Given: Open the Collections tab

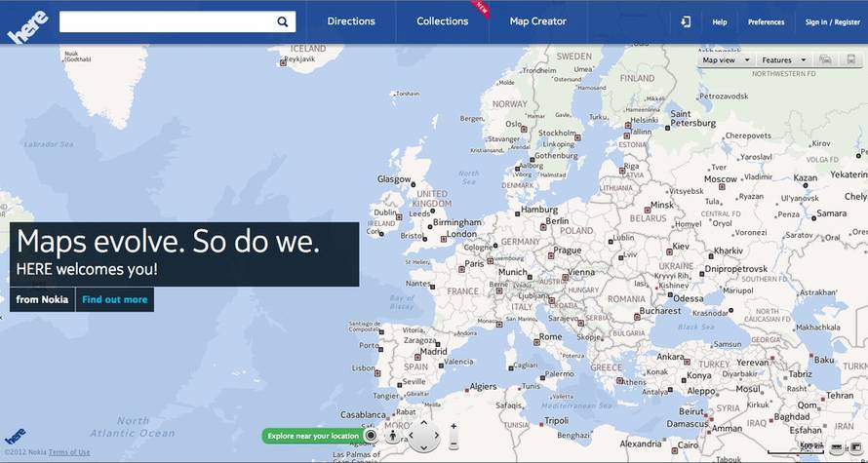Looking at the screenshot, I should pos(442,21).
